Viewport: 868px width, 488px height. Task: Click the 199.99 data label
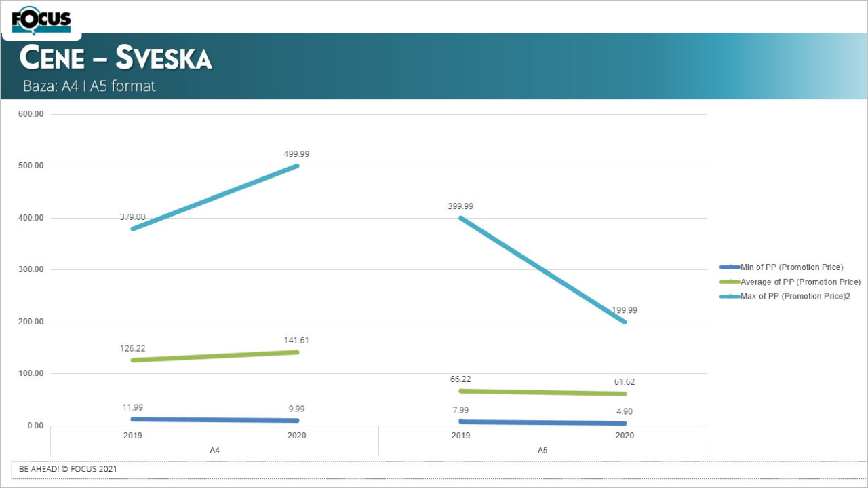(x=624, y=310)
